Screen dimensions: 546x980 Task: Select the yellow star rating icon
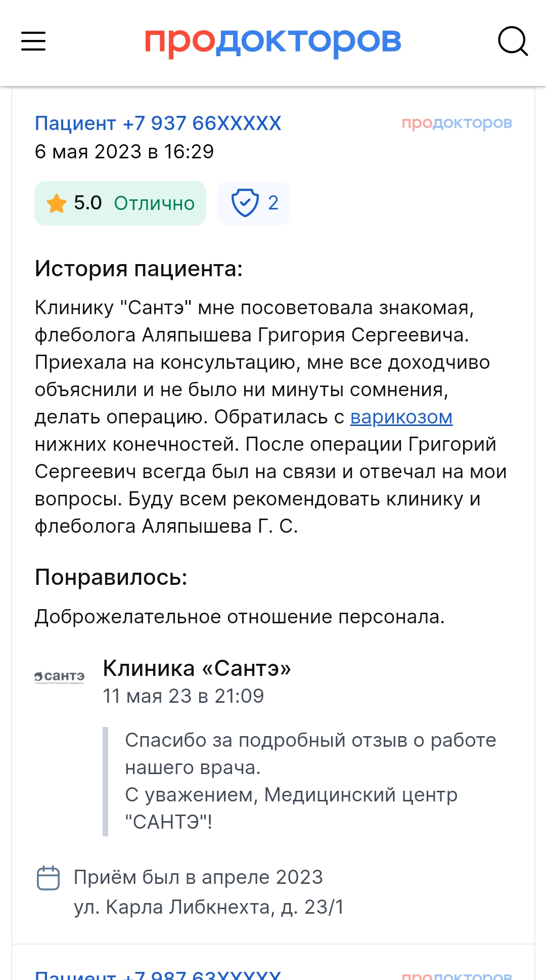57,203
